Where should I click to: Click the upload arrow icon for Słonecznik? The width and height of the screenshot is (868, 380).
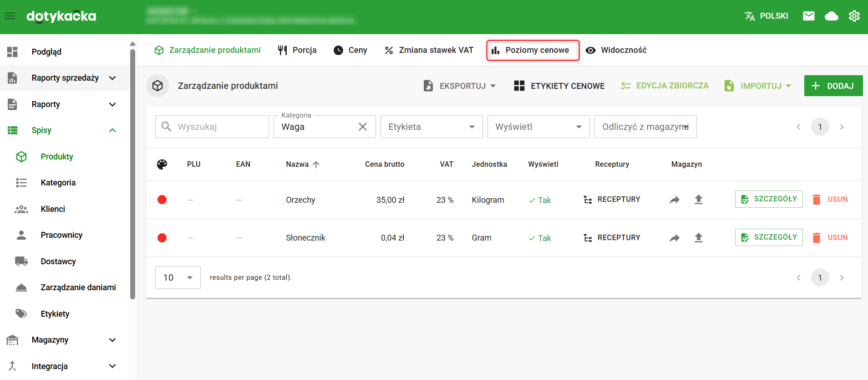[699, 237]
